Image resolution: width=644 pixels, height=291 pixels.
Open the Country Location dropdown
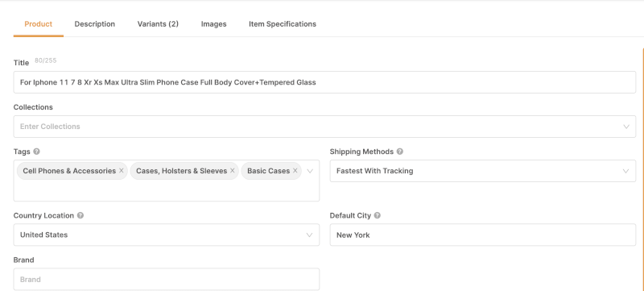point(167,235)
